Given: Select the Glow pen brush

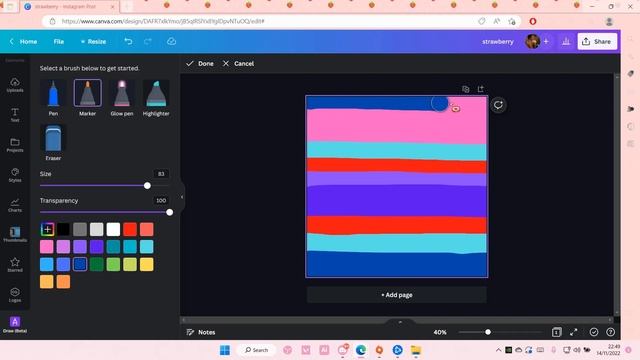Looking at the screenshot, I should pyautogui.click(x=122, y=98).
